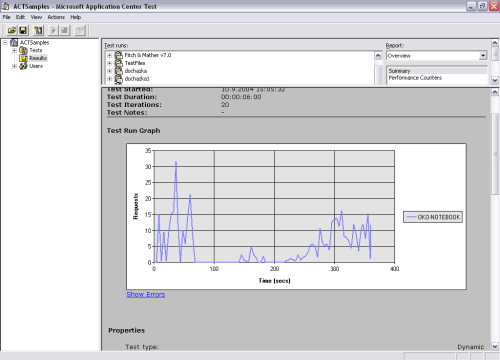Open the File menu
Image resolution: width=500 pixels, height=360 pixels.
click(x=6, y=17)
